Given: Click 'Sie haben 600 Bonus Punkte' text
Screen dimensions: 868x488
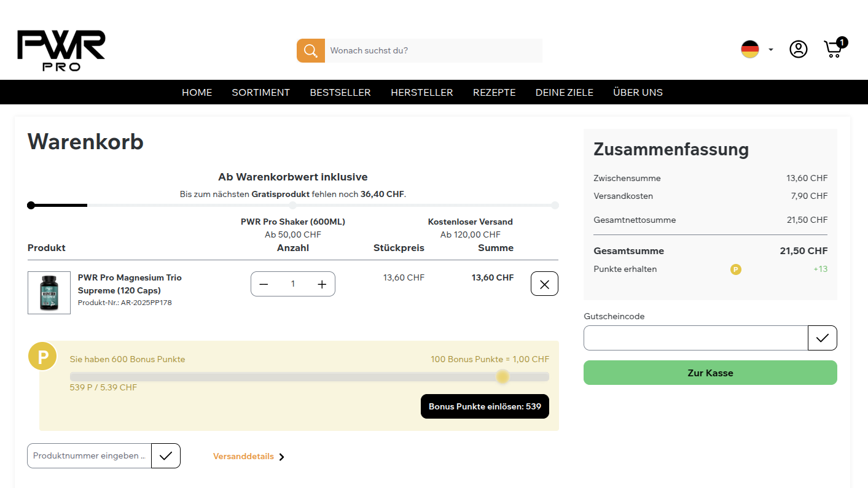Looking at the screenshot, I should coord(127,359).
